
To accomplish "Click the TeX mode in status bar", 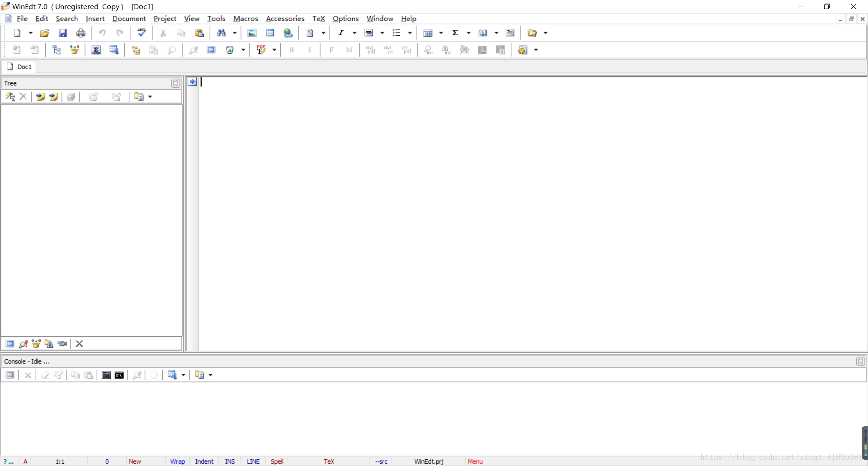I will (329, 461).
